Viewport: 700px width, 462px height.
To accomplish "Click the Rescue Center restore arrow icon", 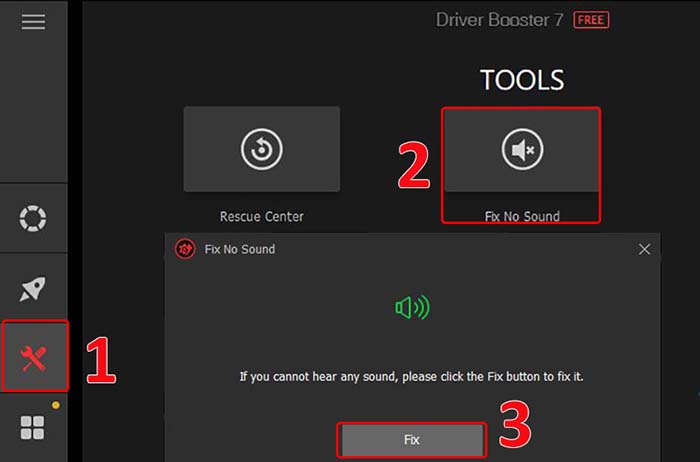I will tap(261, 150).
